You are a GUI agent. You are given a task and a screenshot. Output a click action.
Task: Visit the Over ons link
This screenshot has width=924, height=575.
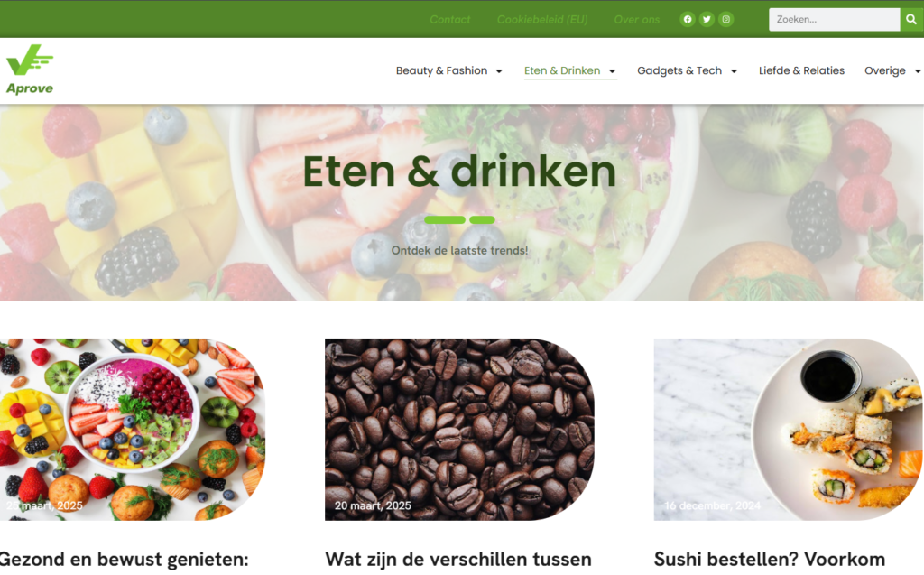tap(637, 20)
